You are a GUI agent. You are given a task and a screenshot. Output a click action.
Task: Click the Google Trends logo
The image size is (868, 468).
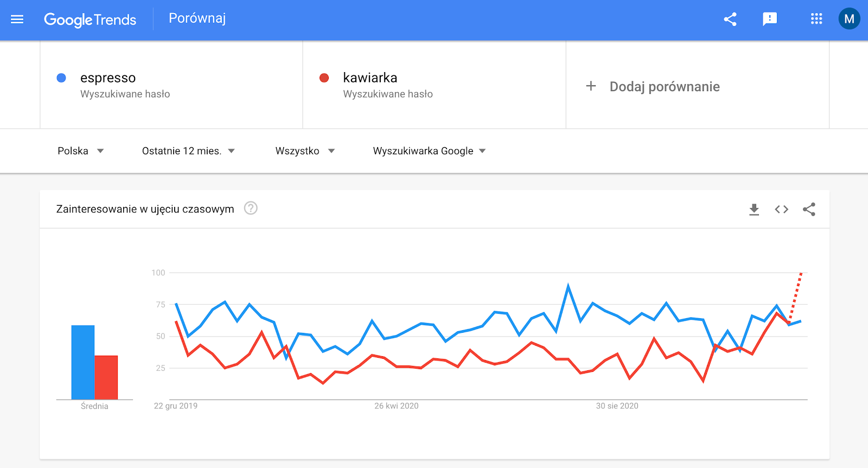point(91,20)
